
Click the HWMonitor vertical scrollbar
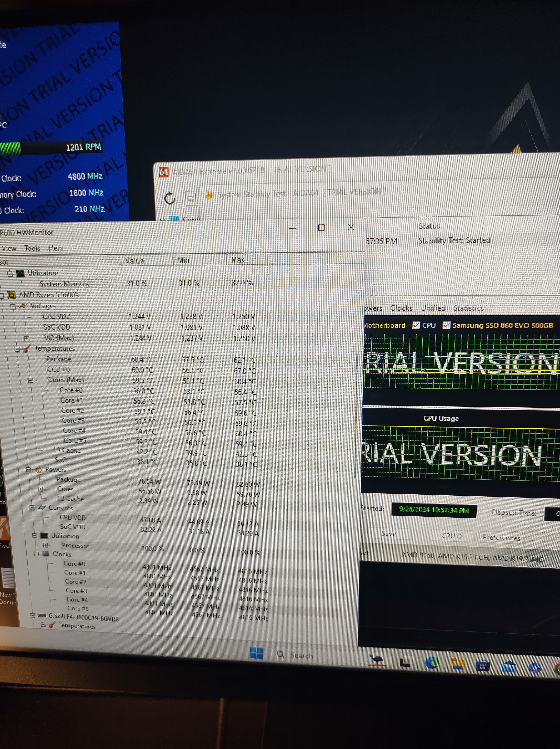click(x=356, y=416)
